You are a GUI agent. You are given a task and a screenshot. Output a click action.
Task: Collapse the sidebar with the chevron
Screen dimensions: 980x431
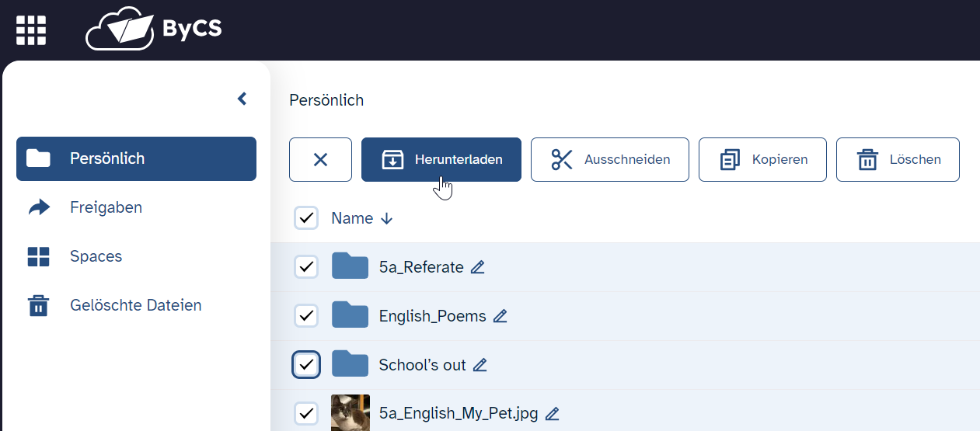pyautogui.click(x=242, y=99)
